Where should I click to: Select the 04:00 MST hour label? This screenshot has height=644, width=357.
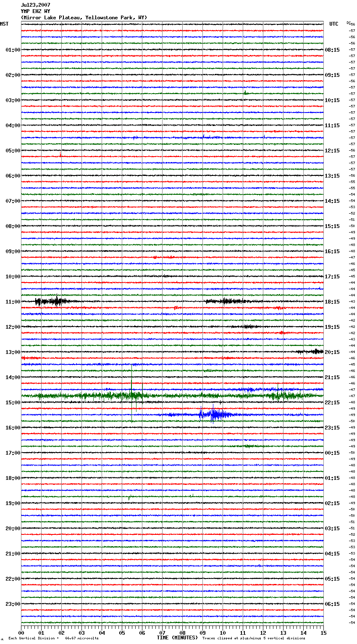[x=13, y=126]
